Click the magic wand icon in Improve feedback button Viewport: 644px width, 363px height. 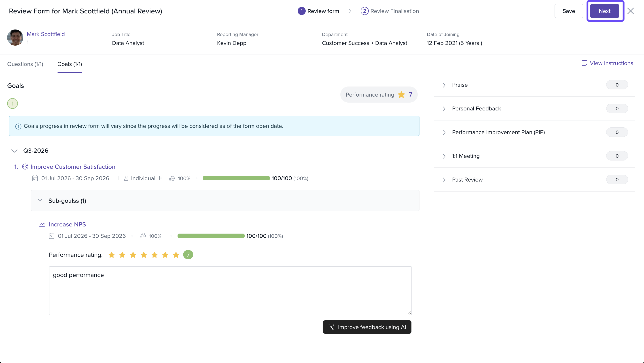[x=331, y=327]
